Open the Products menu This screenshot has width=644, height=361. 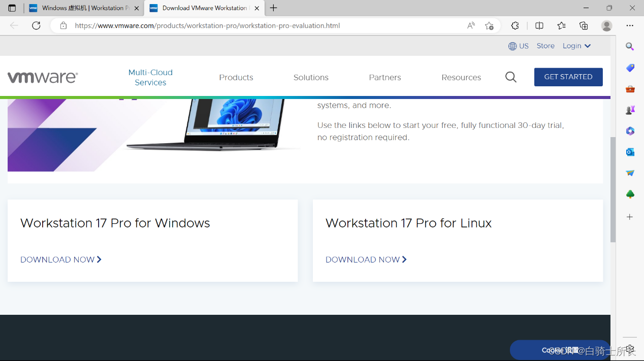(236, 77)
